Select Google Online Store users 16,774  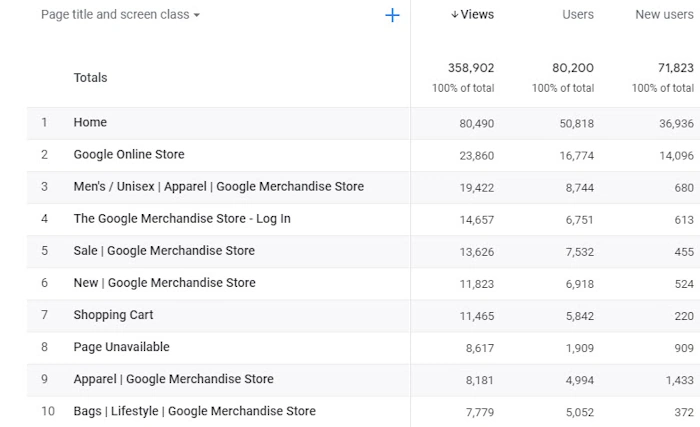point(576,156)
